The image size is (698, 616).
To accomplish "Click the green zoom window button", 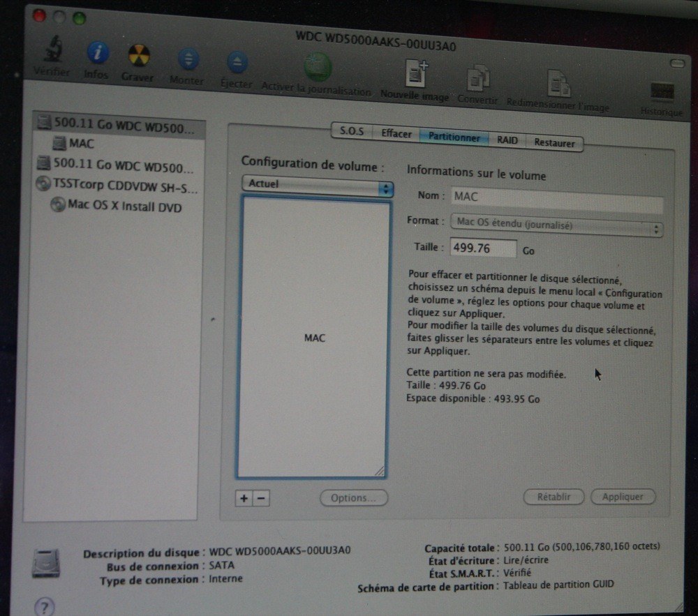I will point(80,19).
